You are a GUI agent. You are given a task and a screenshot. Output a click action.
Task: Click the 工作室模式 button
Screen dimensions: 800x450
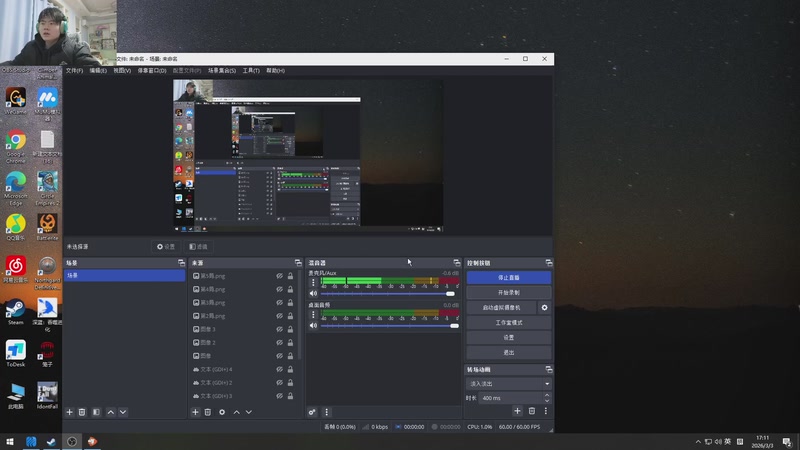[x=509, y=322]
